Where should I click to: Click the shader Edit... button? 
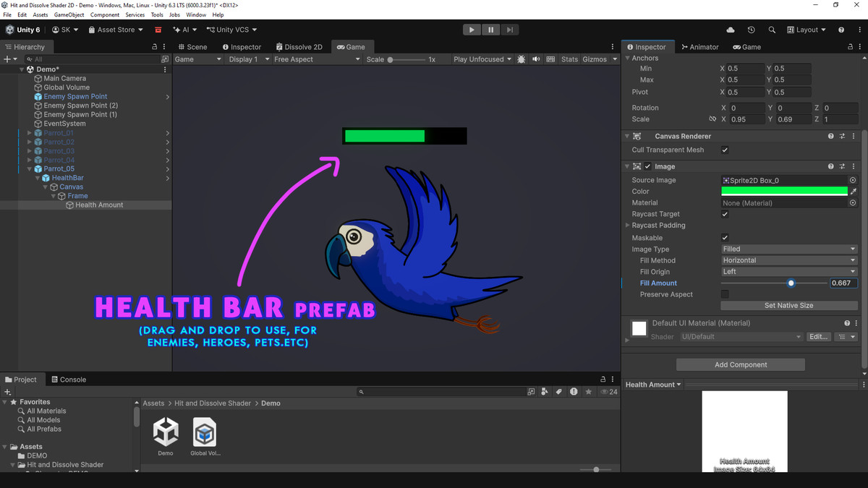point(818,337)
